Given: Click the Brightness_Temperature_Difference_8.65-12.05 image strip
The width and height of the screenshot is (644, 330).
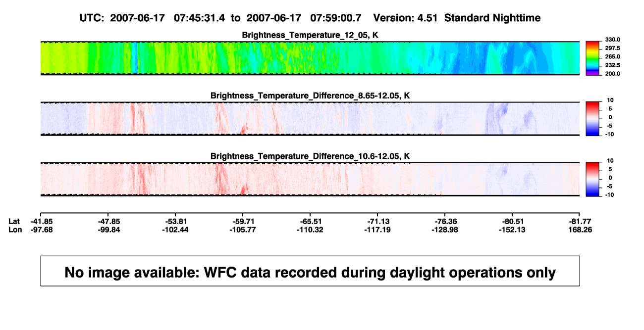Looking at the screenshot, I should coord(310,119).
